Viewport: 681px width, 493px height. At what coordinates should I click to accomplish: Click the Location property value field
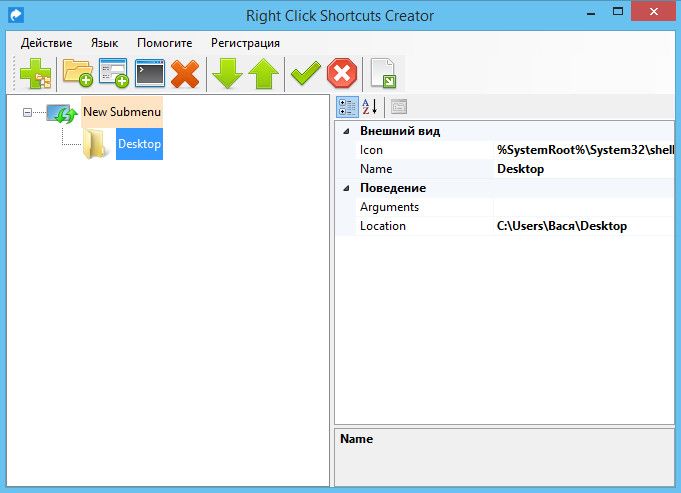point(583,226)
